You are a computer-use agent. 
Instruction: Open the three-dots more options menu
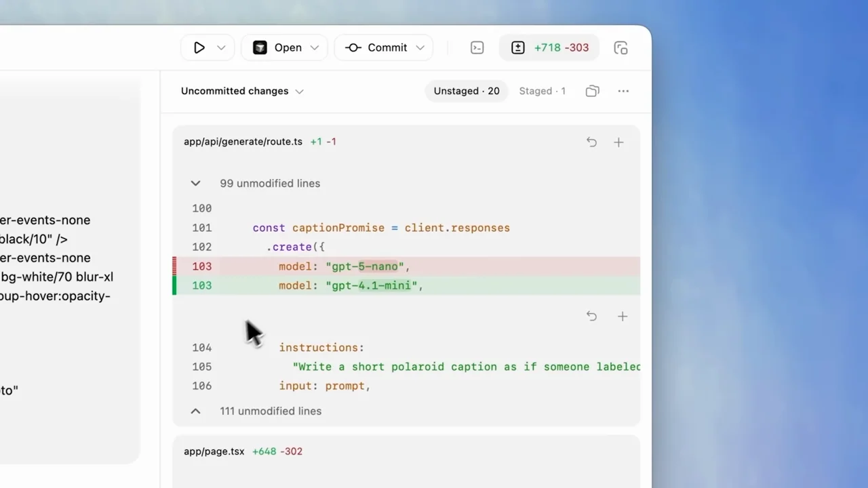pos(623,91)
